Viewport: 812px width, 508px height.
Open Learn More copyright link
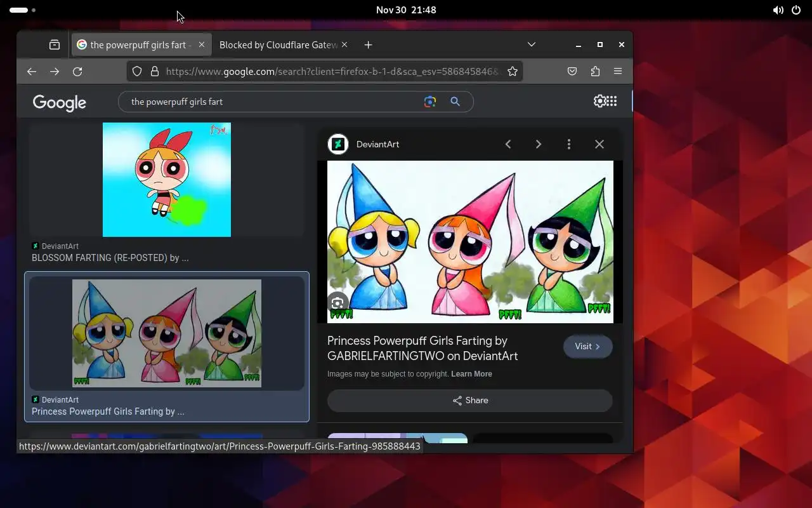pos(471,374)
